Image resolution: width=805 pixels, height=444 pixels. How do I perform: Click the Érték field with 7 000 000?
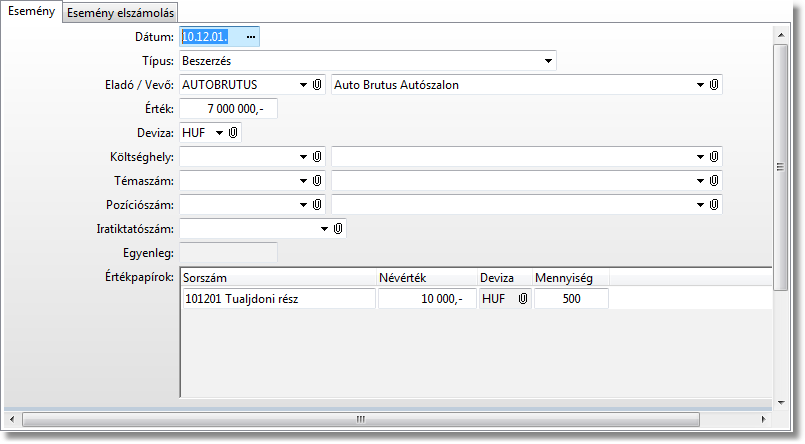[x=229, y=109]
